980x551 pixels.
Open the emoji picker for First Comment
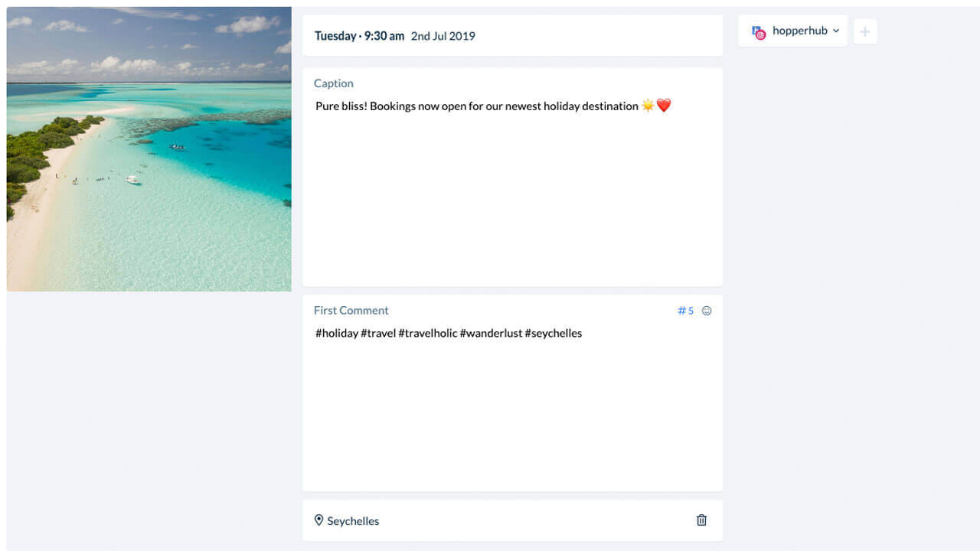click(x=706, y=311)
